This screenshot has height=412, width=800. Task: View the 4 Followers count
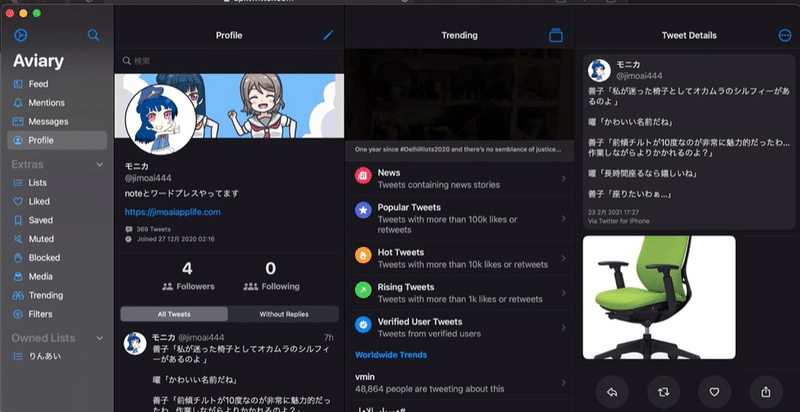[x=188, y=277]
